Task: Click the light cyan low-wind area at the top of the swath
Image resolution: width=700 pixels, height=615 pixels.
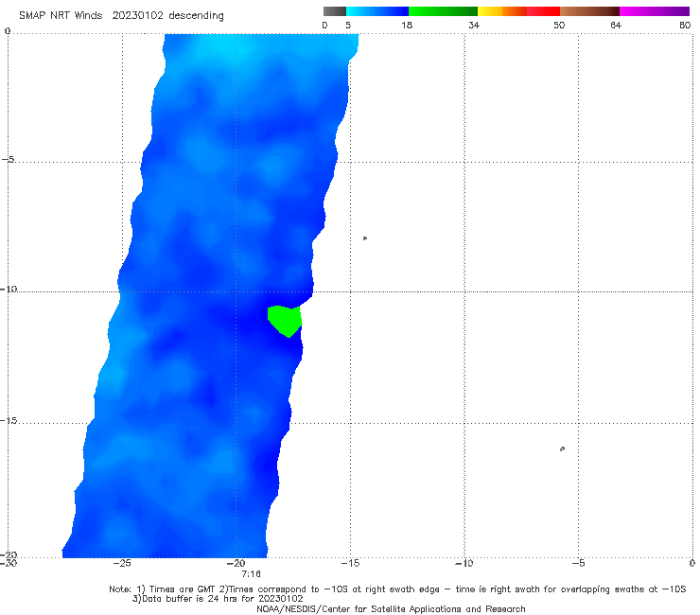Action: 228,47
